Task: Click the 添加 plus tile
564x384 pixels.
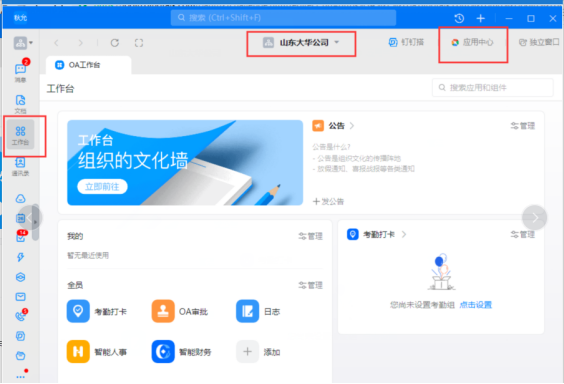Action: (x=247, y=351)
